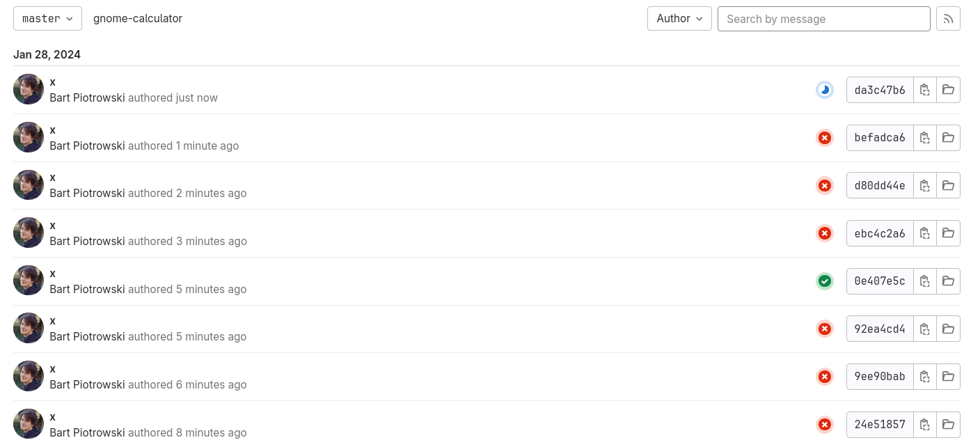Open the master branch dropdown
Image resolution: width=980 pixels, height=447 pixels.
click(47, 19)
